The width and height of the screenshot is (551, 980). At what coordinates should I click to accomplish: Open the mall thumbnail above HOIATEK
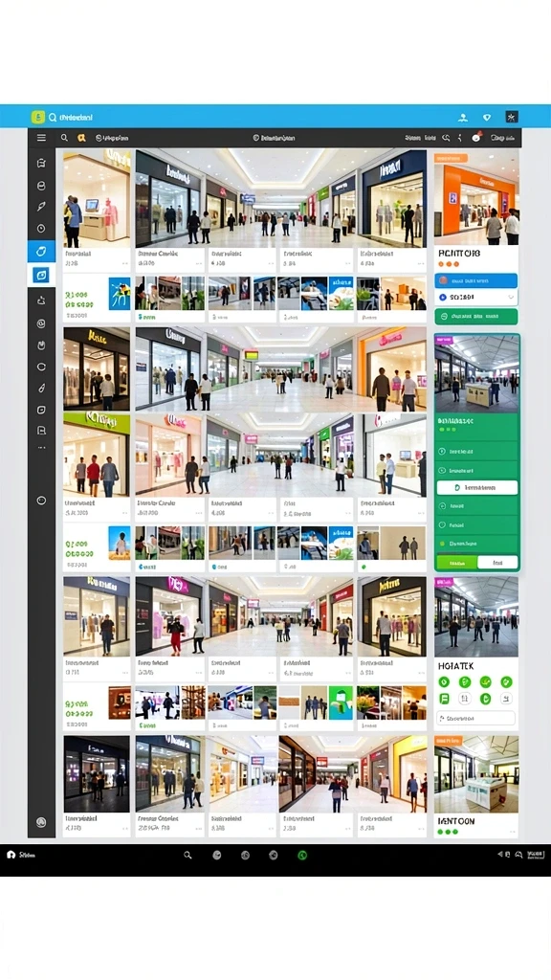tap(476, 616)
